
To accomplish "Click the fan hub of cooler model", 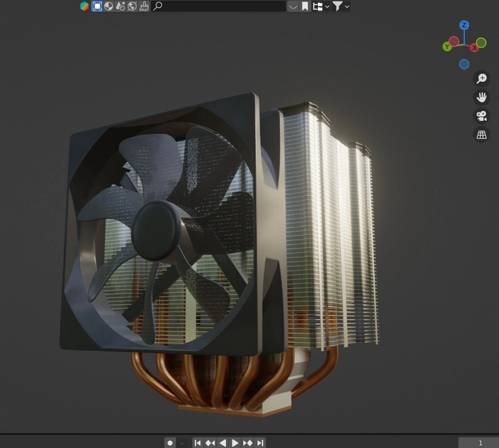I will (x=155, y=231).
